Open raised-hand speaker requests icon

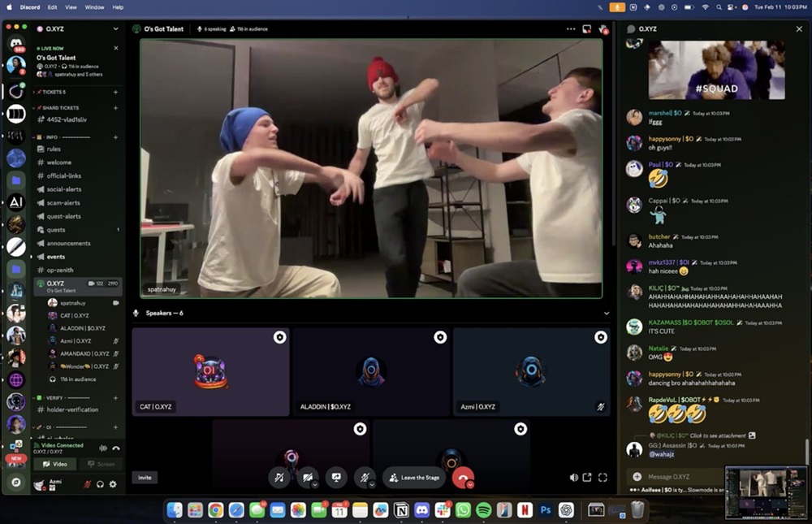tap(603, 29)
